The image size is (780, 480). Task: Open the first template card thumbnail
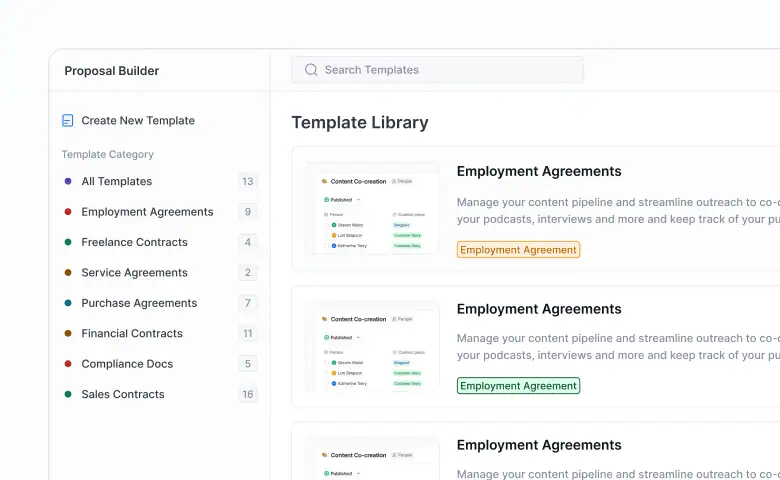(x=373, y=208)
